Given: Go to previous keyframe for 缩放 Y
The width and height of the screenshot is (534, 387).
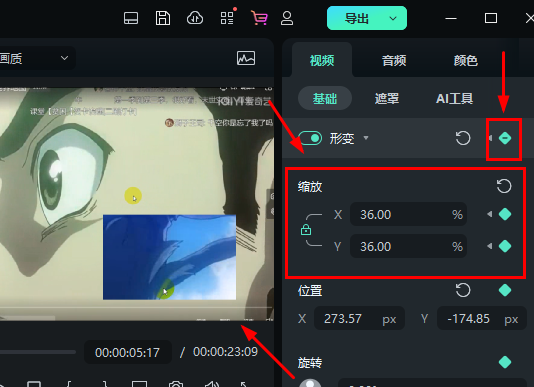Looking at the screenshot, I should 490,246.
